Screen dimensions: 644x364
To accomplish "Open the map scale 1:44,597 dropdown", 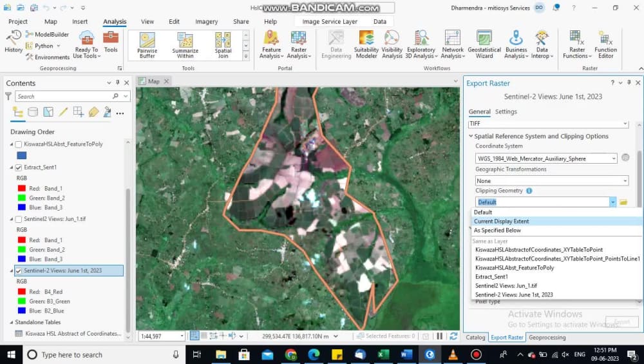I will (182, 336).
